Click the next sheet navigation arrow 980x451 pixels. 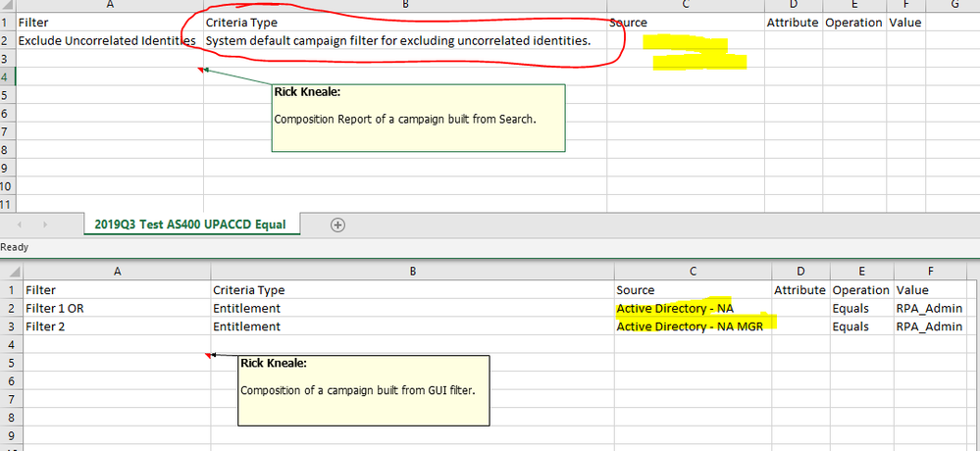coord(46,225)
